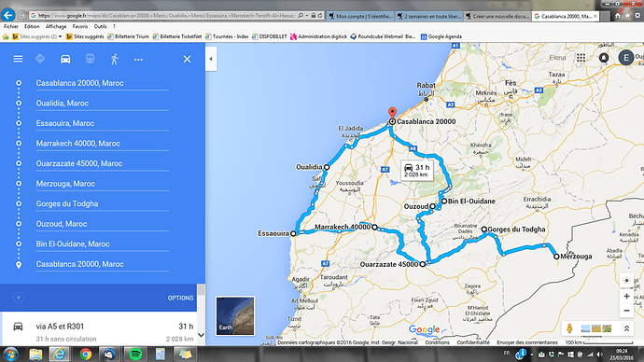This screenshot has height=362, width=644.
Task: Open the Favoris menu
Action: pyautogui.click(x=80, y=27)
